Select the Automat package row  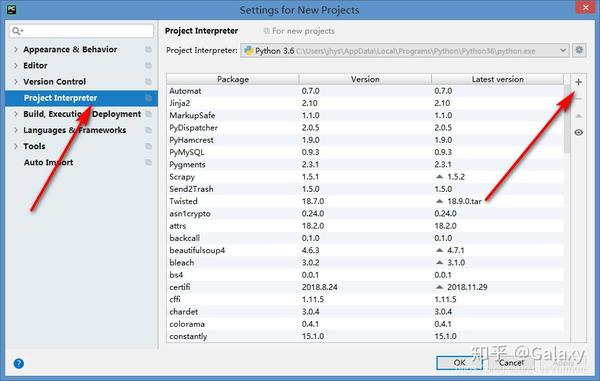coord(365,91)
